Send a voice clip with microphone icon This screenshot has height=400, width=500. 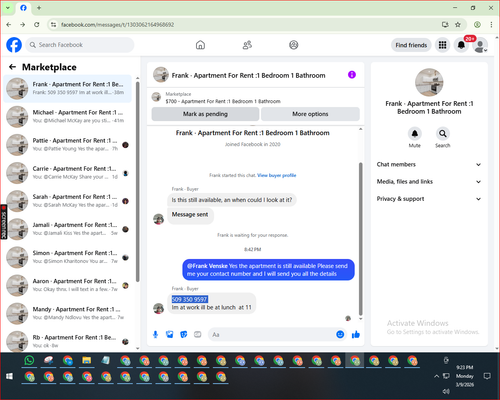pos(155,334)
